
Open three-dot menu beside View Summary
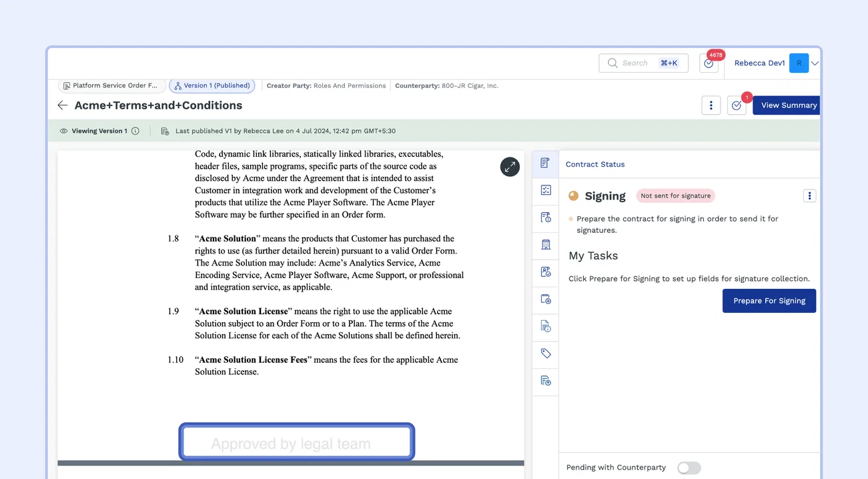point(711,105)
